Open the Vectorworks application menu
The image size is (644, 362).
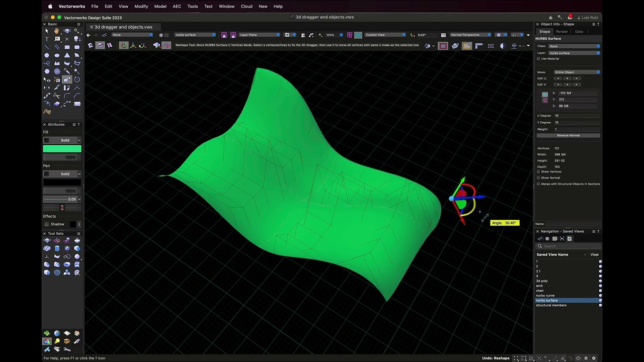[72, 7]
